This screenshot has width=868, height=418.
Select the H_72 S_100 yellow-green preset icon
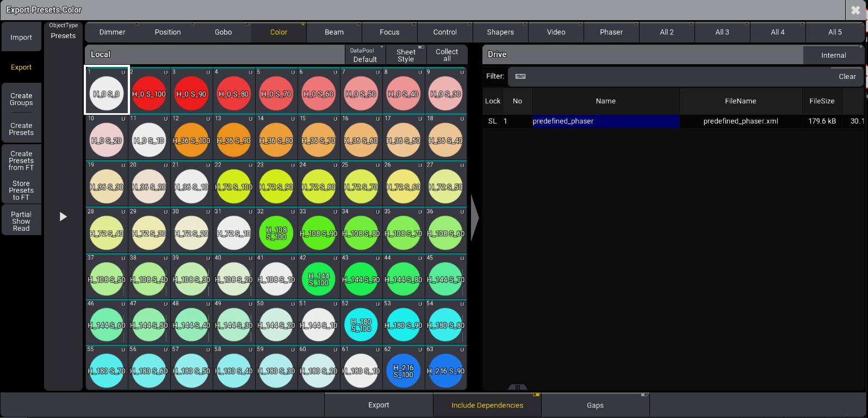(x=234, y=187)
